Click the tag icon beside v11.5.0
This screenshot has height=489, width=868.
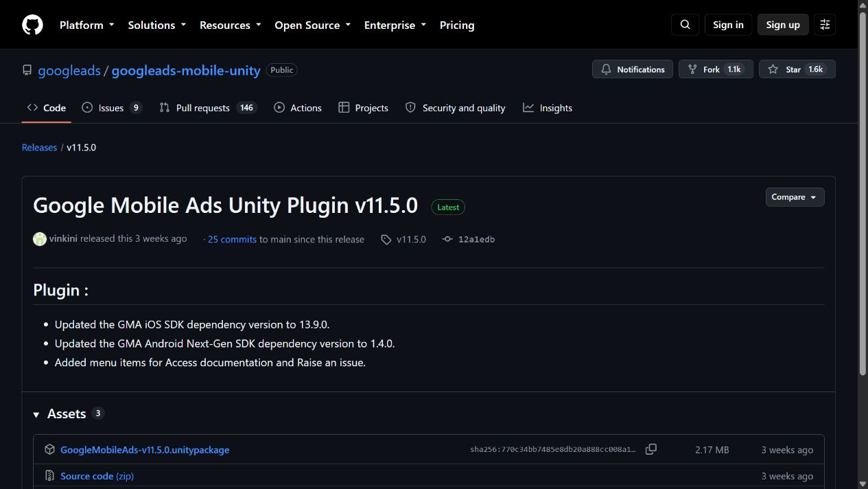coord(386,240)
